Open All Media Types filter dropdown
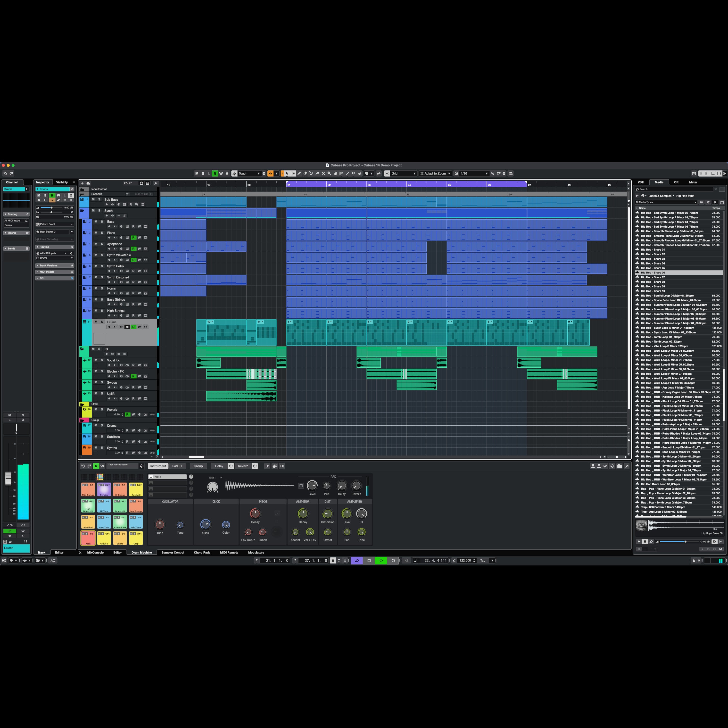This screenshot has width=728, height=728. (666, 202)
